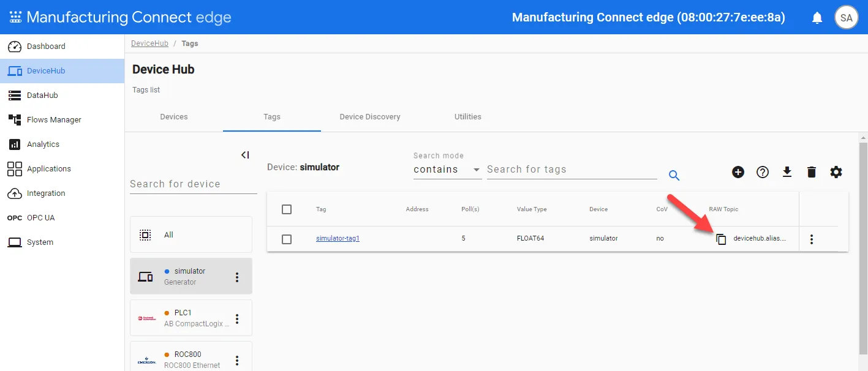Viewport: 868px width, 371px height.
Task: Select the Tags tab
Action: [272, 117]
